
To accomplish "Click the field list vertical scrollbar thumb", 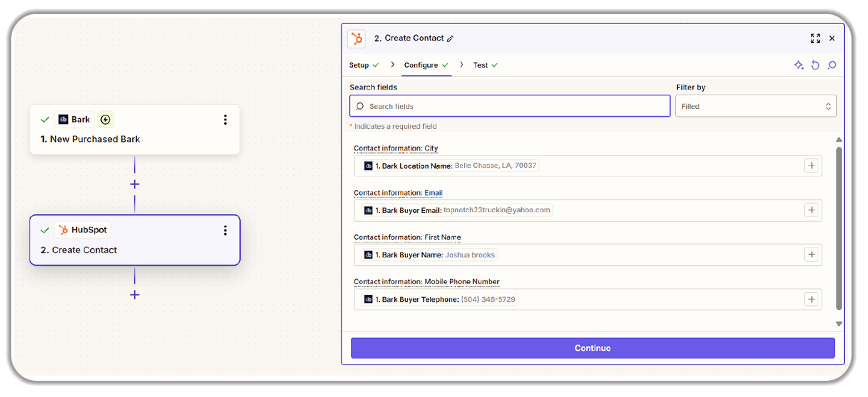I will 839,228.
